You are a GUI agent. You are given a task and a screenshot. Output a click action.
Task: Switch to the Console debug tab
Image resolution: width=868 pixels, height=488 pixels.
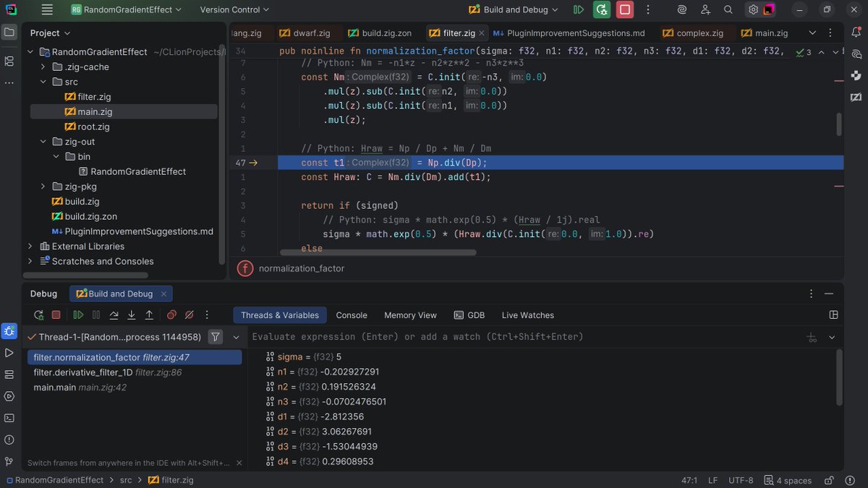[x=352, y=315]
